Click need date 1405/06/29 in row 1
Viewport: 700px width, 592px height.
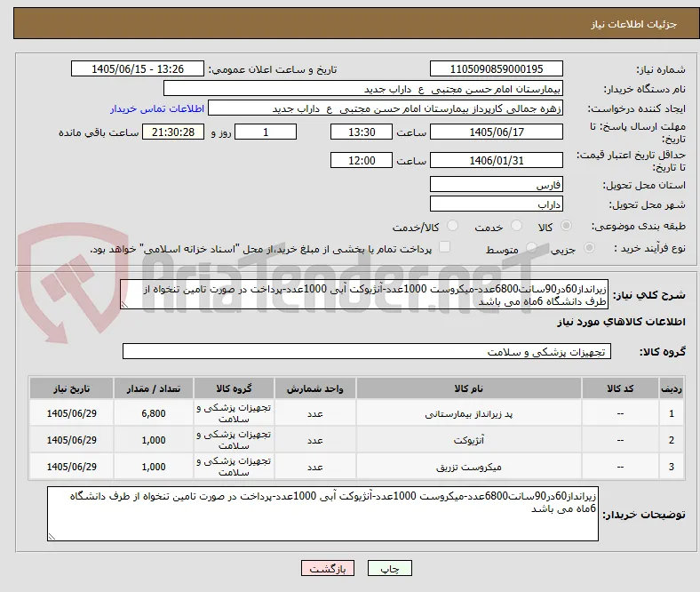click(71, 413)
